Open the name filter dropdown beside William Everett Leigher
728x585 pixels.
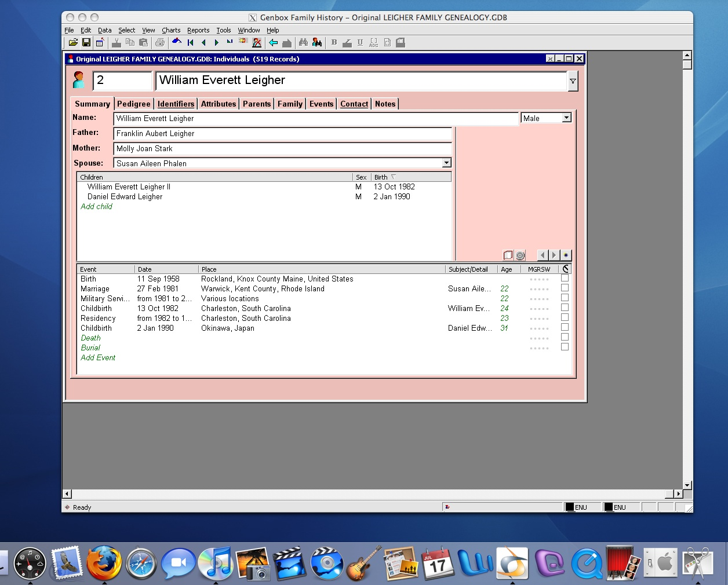click(573, 81)
